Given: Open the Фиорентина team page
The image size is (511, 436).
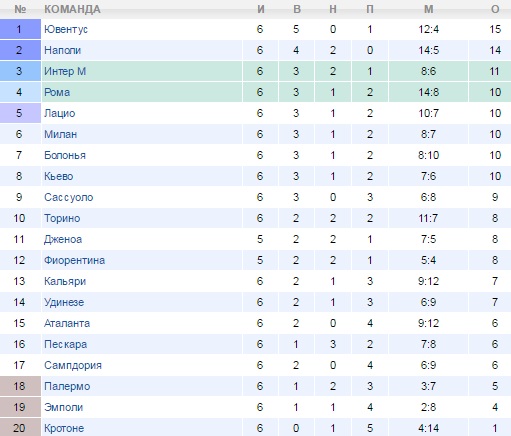Looking at the screenshot, I should pos(74,260).
